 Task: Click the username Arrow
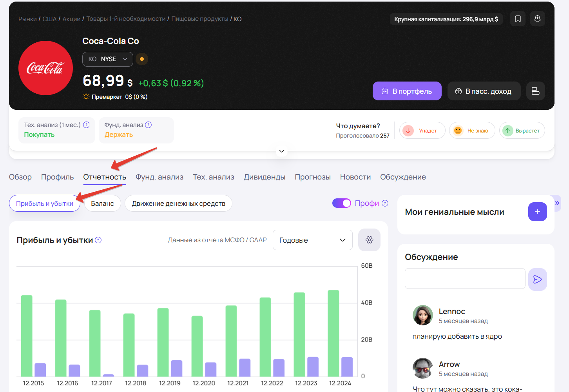(x=449, y=364)
